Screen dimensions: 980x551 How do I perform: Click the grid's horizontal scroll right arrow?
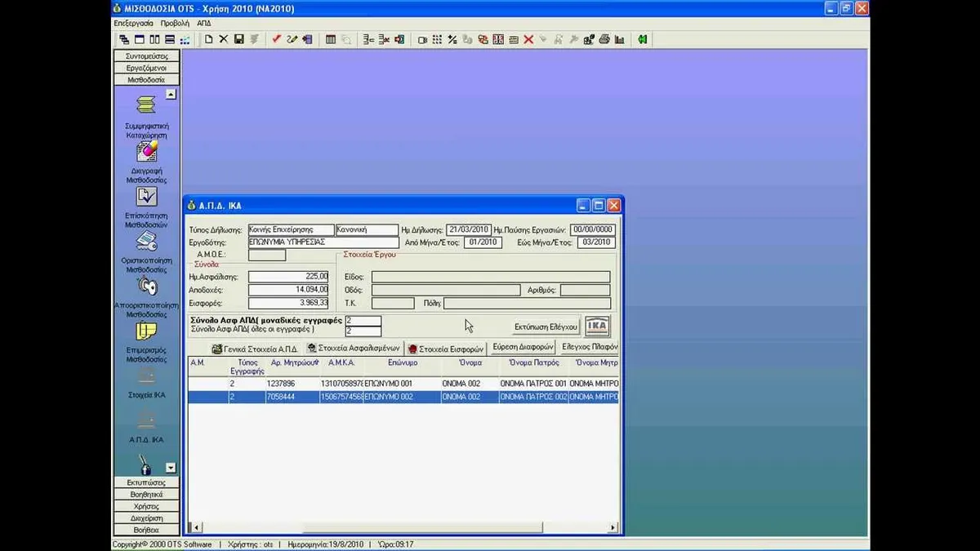click(612, 528)
